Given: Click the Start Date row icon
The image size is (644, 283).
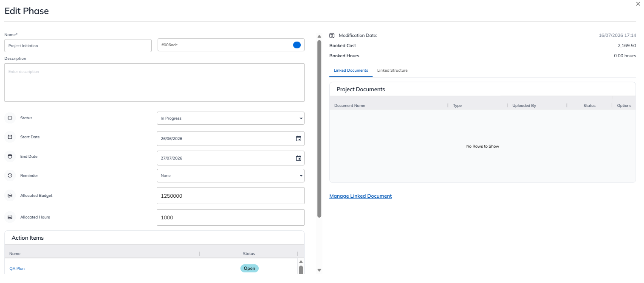Looking at the screenshot, I should 10,137.
